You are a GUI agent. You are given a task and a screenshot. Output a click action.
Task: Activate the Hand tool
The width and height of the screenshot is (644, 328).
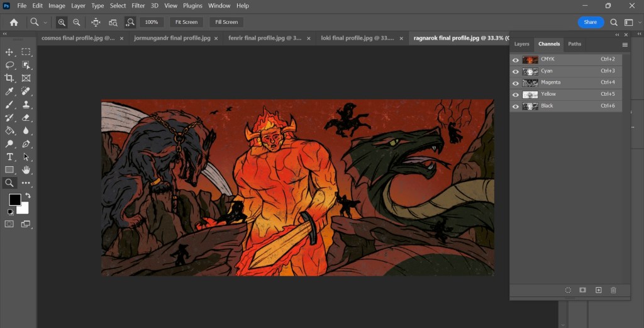pyautogui.click(x=26, y=170)
